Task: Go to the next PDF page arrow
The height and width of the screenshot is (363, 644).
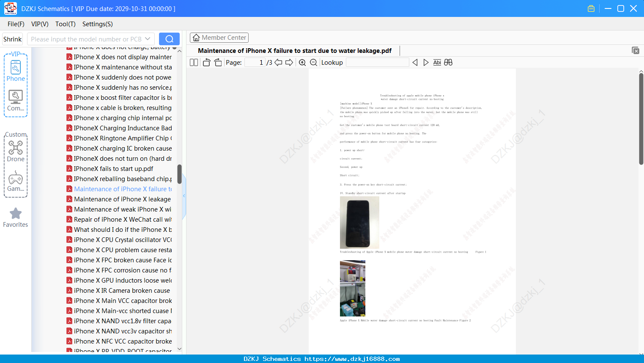Action: coord(289,63)
